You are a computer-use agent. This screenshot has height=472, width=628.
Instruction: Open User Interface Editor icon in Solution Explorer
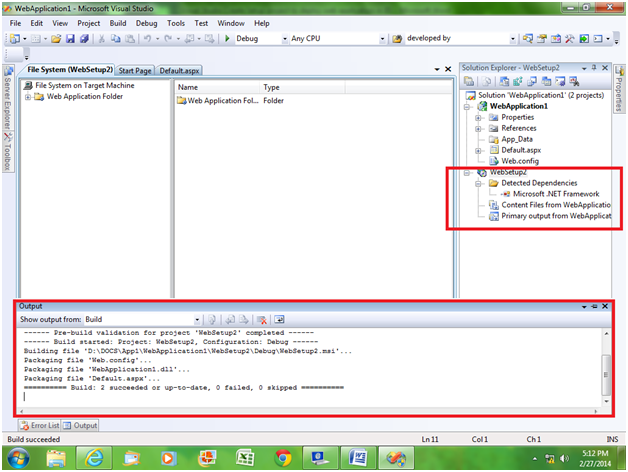pos(546,82)
